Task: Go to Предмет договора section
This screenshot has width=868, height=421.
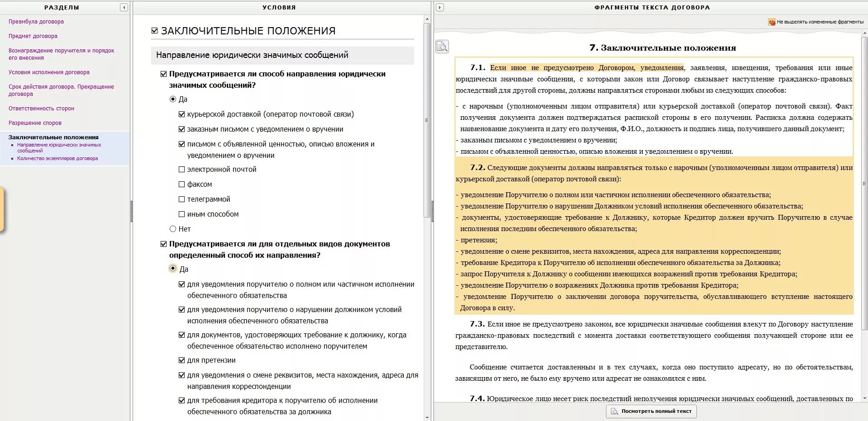Action: tap(33, 36)
